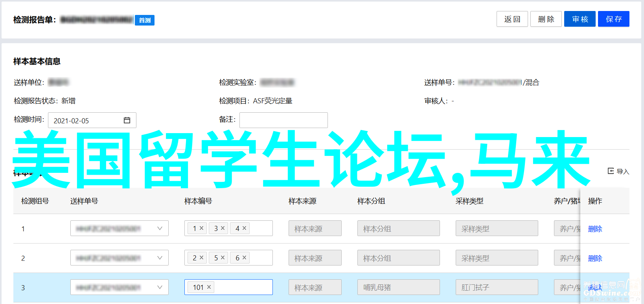
Task: Remove sample tag 3 in row 1
Action: click(x=223, y=228)
